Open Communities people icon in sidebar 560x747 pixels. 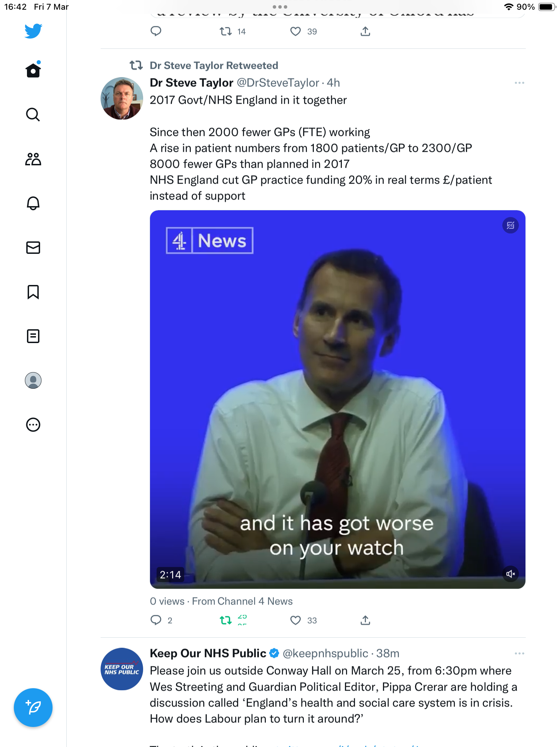[x=33, y=159]
